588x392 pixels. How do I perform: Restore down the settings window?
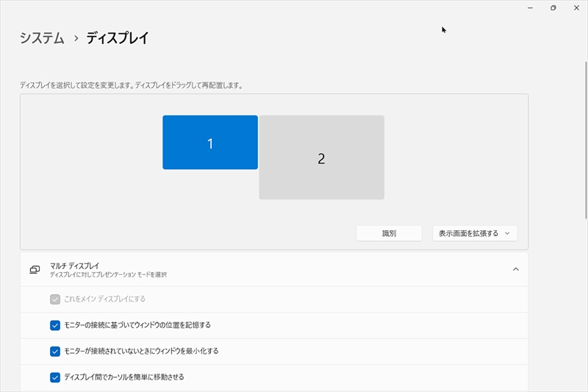click(553, 8)
